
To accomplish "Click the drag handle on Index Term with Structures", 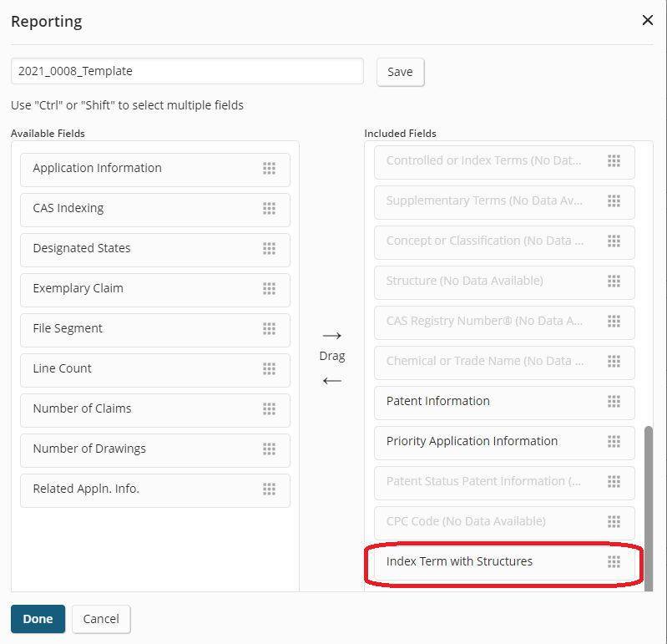I will pyautogui.click(x=614, y=562).
